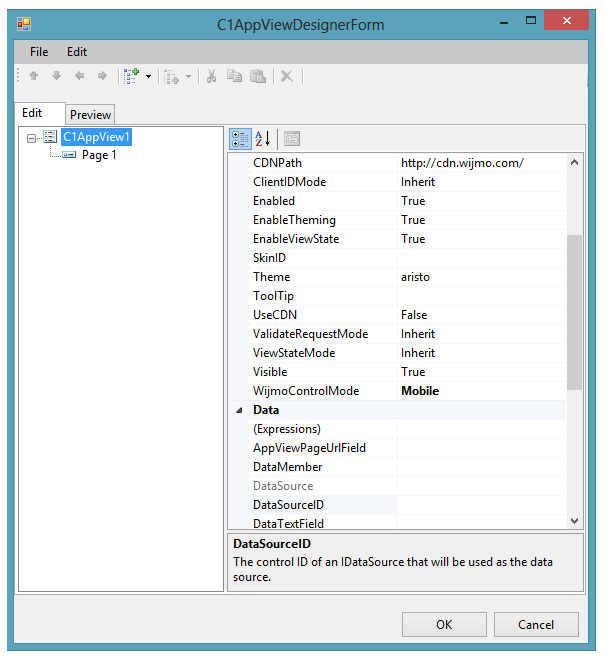Screen dimensions: 604x660
Task: Select the EnableTheming property
Action: (x=323, y=220)
